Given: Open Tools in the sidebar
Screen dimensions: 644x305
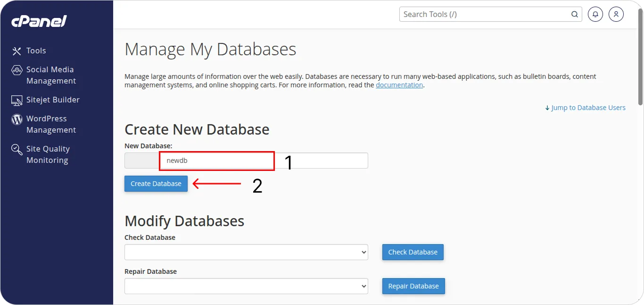Looking at the screenshot, I should click(36, 51).
